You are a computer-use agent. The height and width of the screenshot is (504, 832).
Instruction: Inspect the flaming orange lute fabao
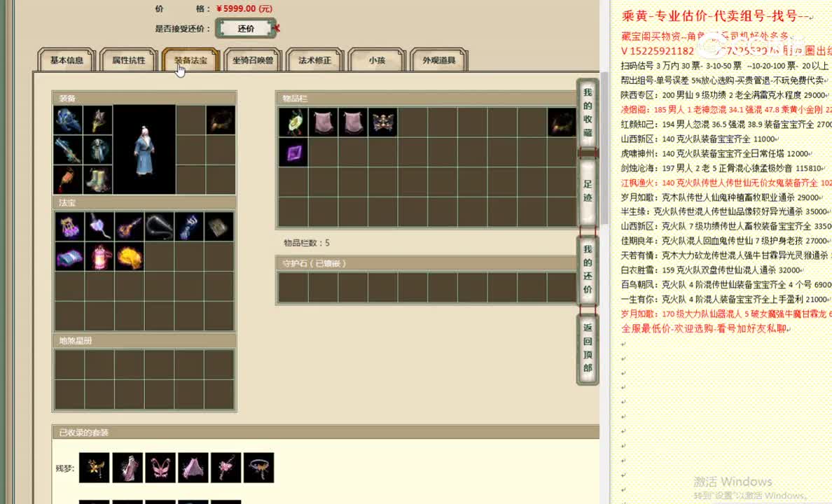129,227
